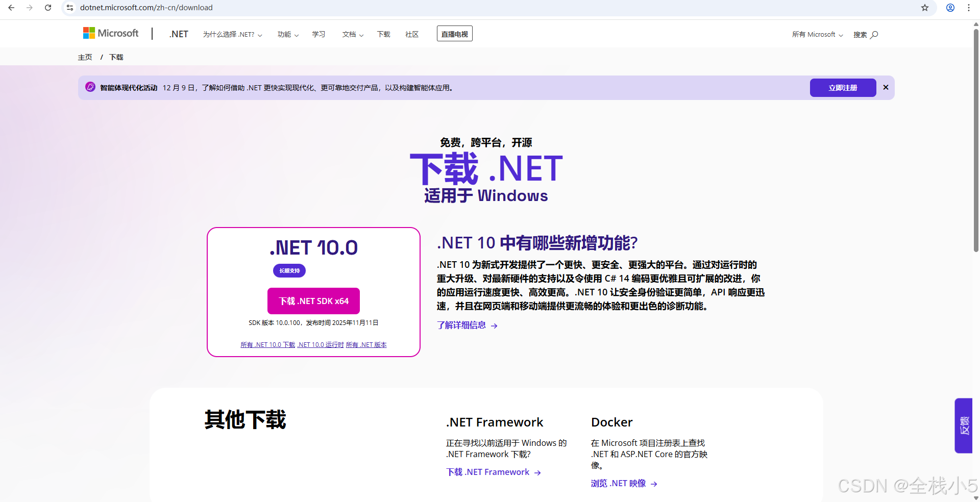The height and width of the screenshot is (502, 980).
Task: Reload the page with refresh icon
Action: (48, 8)
